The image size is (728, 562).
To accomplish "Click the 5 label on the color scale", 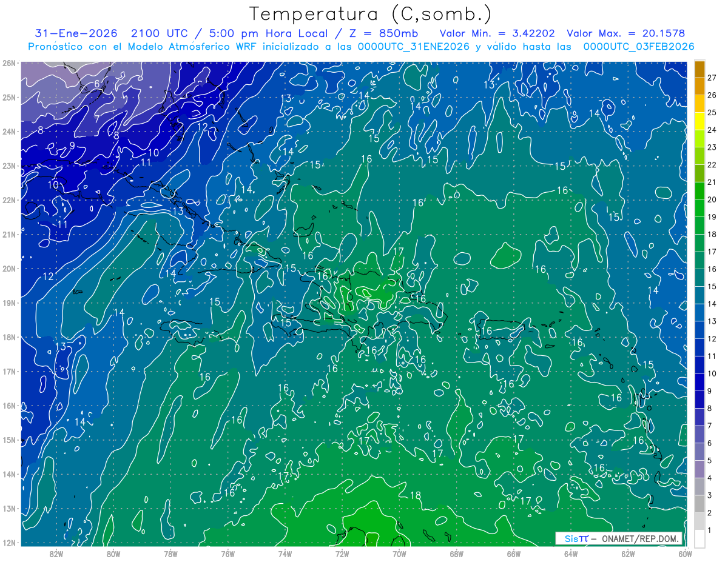I will coord(709,461).
